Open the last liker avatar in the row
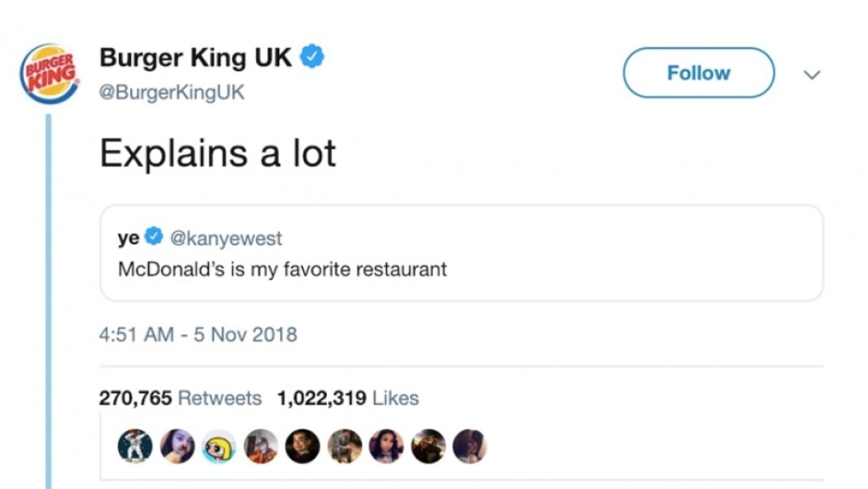Image resolution: width=868 pixels, height=489 pixels. pos(469,447)
